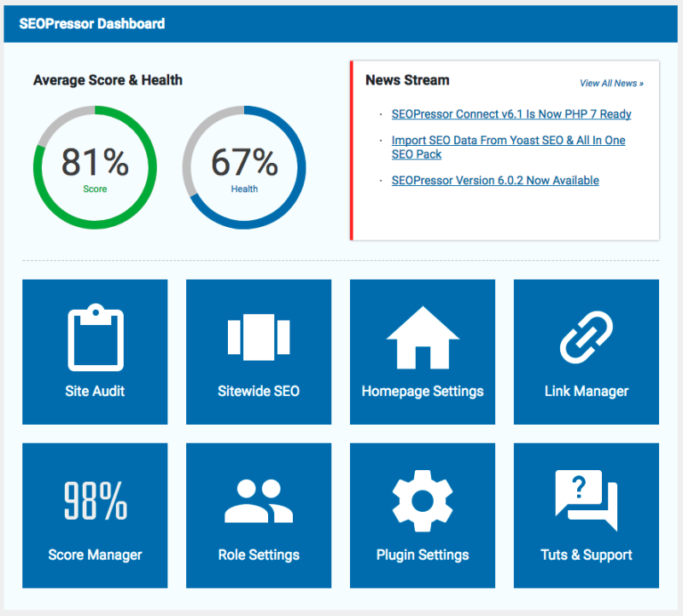Image resolution: width=683 pixels, height=616 pixels.
Task: Open the Tuts & Support label
Action: pyautogui.click(x=587, y=555)
